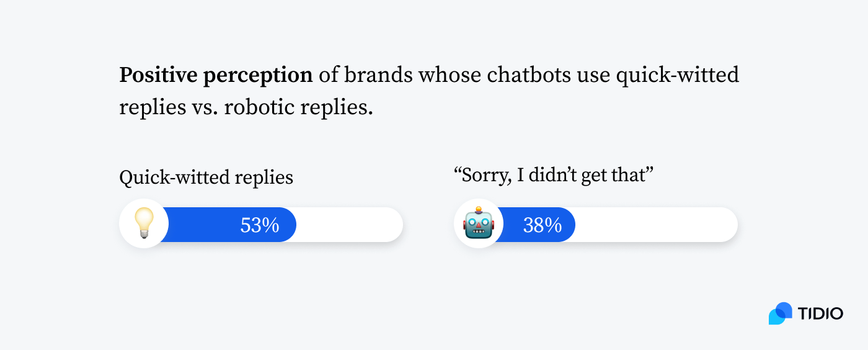
Task: Click the empty white part of the 53% bar
Action: click(x=350, y=225)
